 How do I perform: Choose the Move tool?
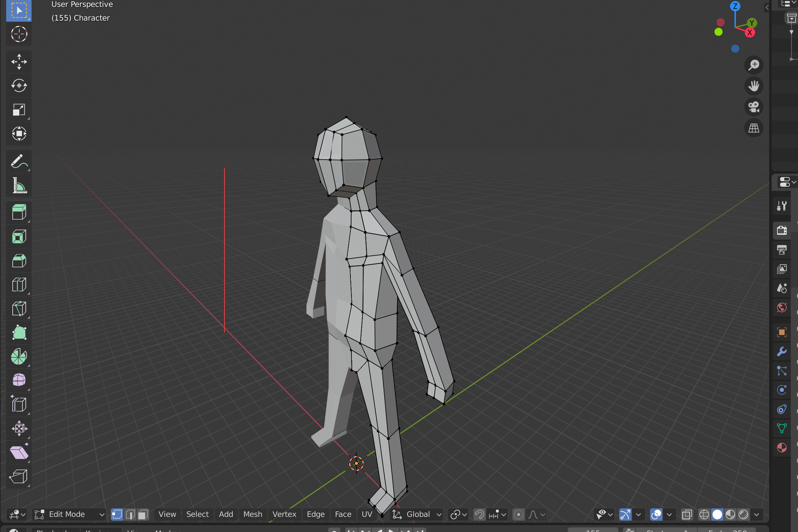(19, 62)
